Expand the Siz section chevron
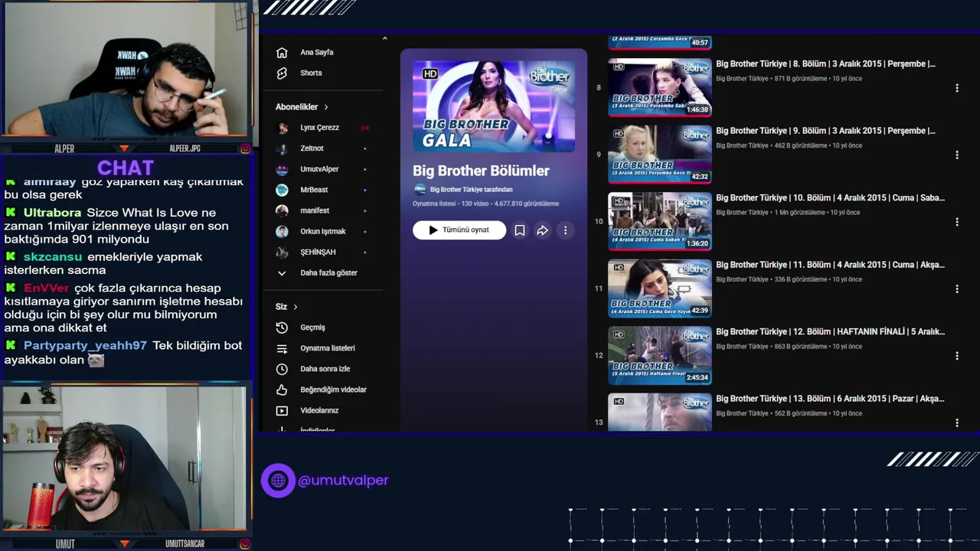Image resolution: width=980 pixels, height=551 pixels. click(296, 307)
